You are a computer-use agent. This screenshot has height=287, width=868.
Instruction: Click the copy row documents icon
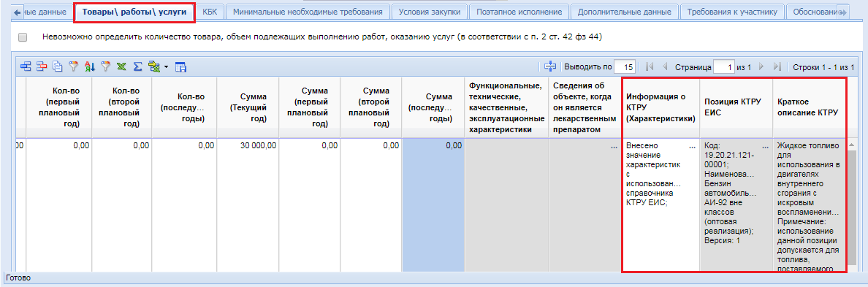(x=58, y=67)
